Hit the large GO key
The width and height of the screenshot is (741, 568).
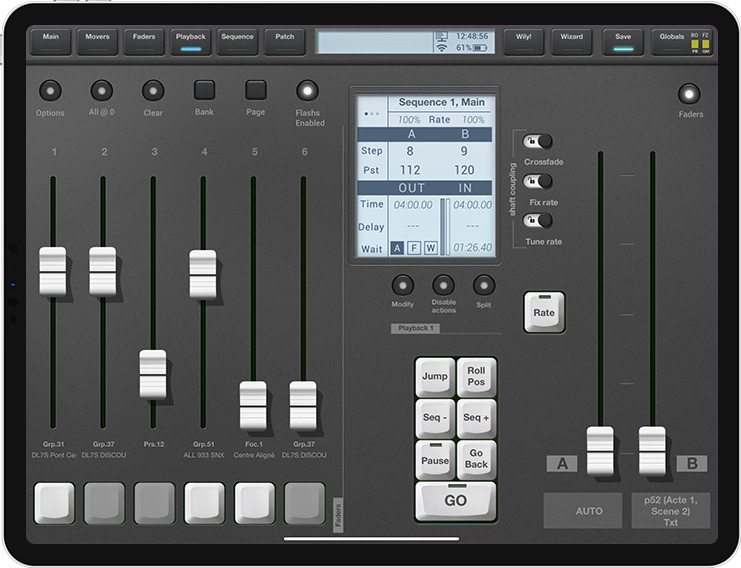point(456,500)
